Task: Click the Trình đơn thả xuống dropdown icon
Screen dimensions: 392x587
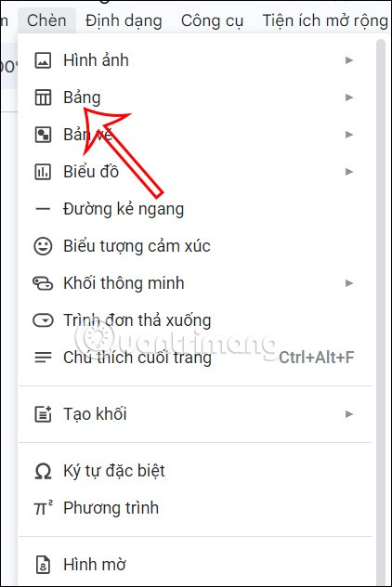Action: (x=43, y=320)
